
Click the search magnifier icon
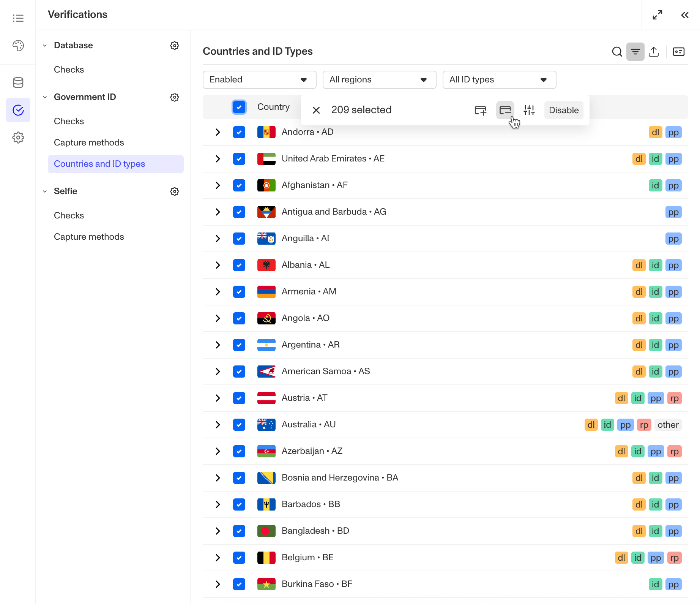click(x=617, y=52)
